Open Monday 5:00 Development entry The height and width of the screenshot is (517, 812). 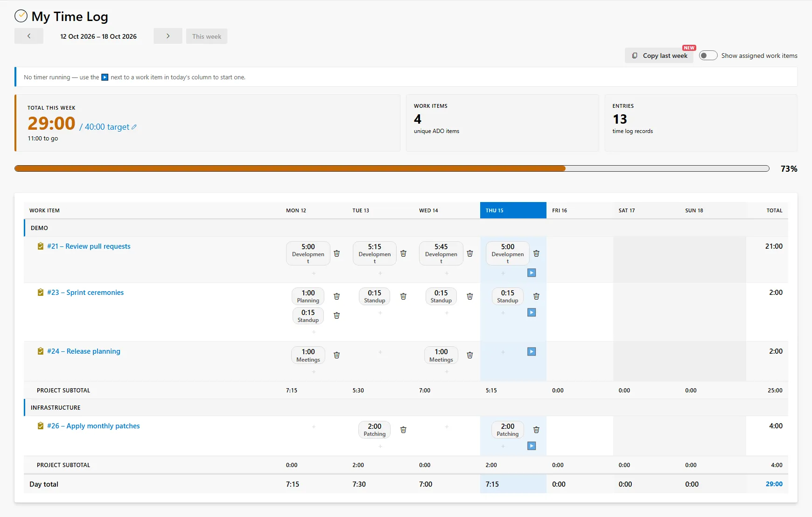308,253
